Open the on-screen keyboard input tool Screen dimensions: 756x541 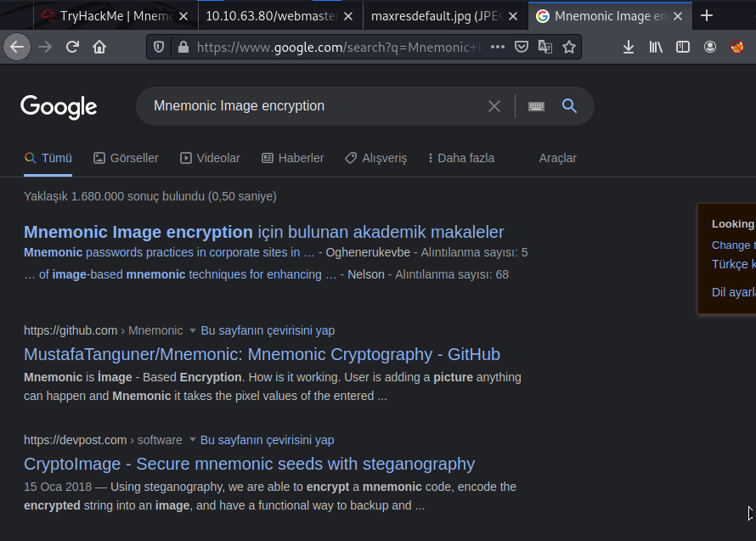click(536, 106)
